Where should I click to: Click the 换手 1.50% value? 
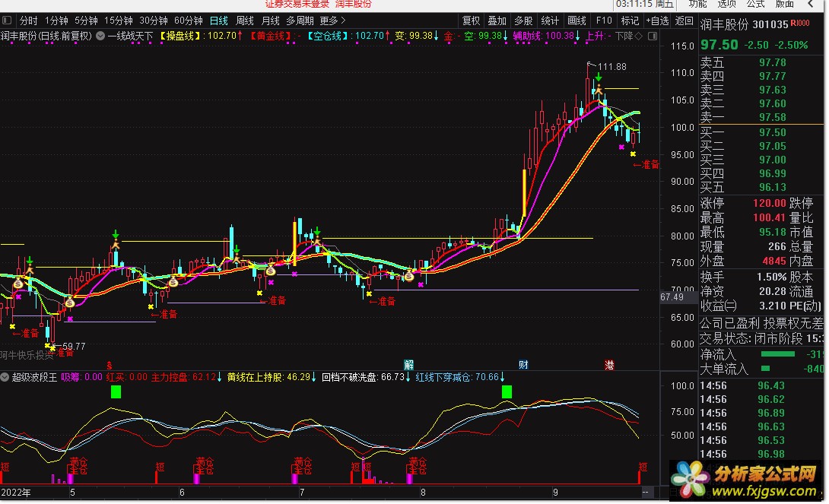(771, 277)
